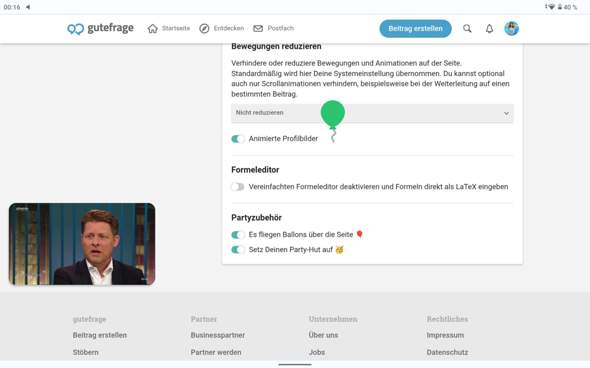Open Businesspartner footer link
This screenshot has height=368, width=590.
[x=217, y=335]
